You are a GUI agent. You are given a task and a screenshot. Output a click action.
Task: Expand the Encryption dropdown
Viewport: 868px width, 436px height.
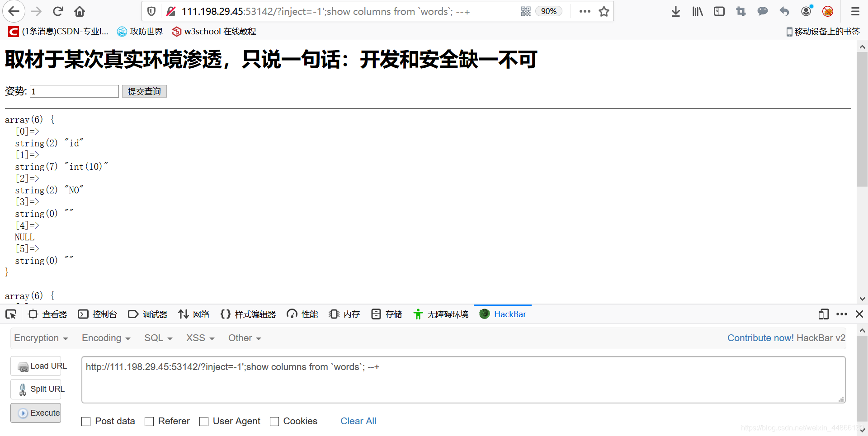click(x=41, y=338)
